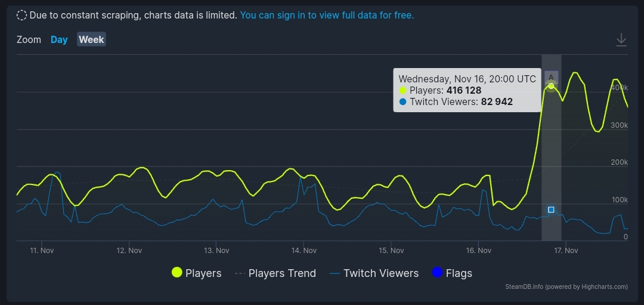The image size is (644, 305).
Task: Click the "A" flag marker on the chart
Action: [551, 77]
